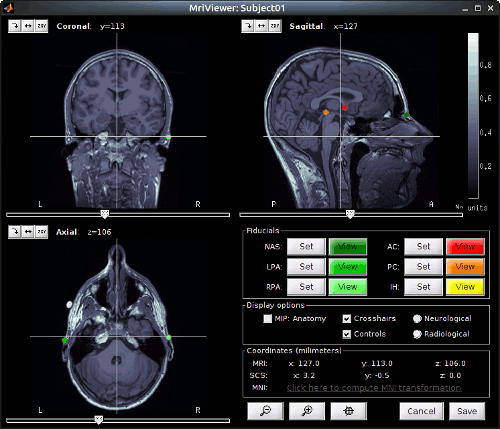Click the crosshair reset view button
Image resolution: width=500 pixels, height=429 pixels.
coord(348,411)
